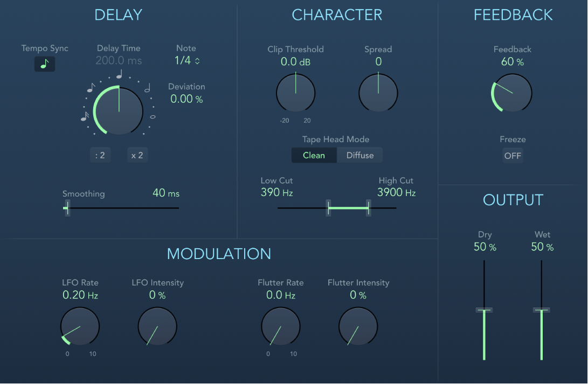Double the delay with the x2 button
This screenshot has width=588, height=384.
point(137,155)
